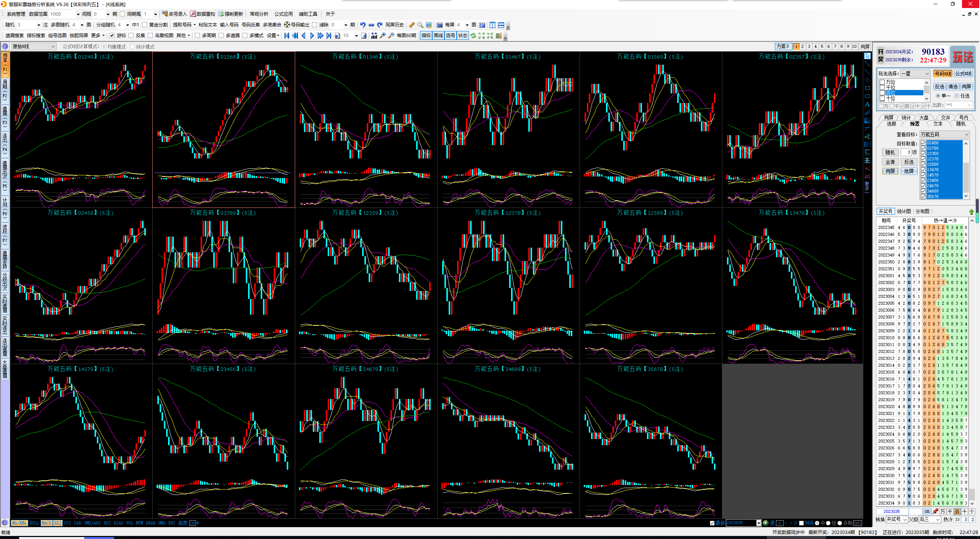Click the green circular go arrow icon

click(765, 523)
